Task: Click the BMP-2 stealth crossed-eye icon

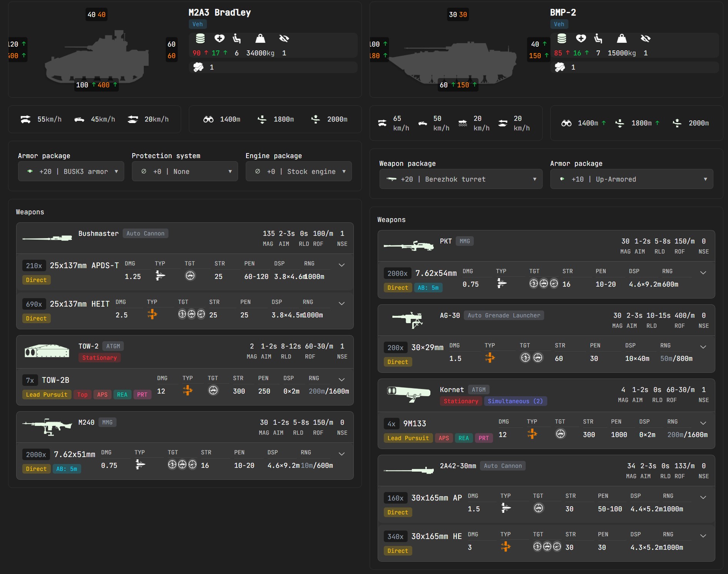Action: (645, 38)
